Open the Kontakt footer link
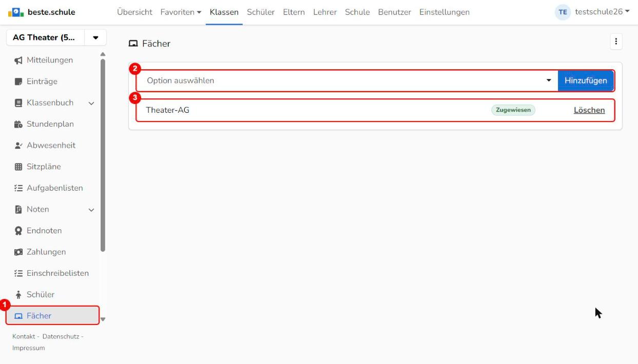 [x=23, y=336]
